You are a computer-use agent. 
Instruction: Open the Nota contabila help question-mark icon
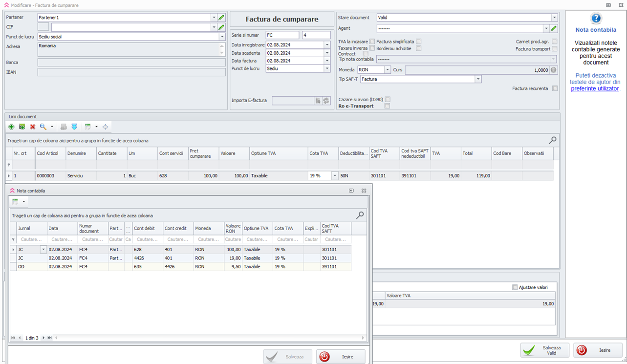596,19
